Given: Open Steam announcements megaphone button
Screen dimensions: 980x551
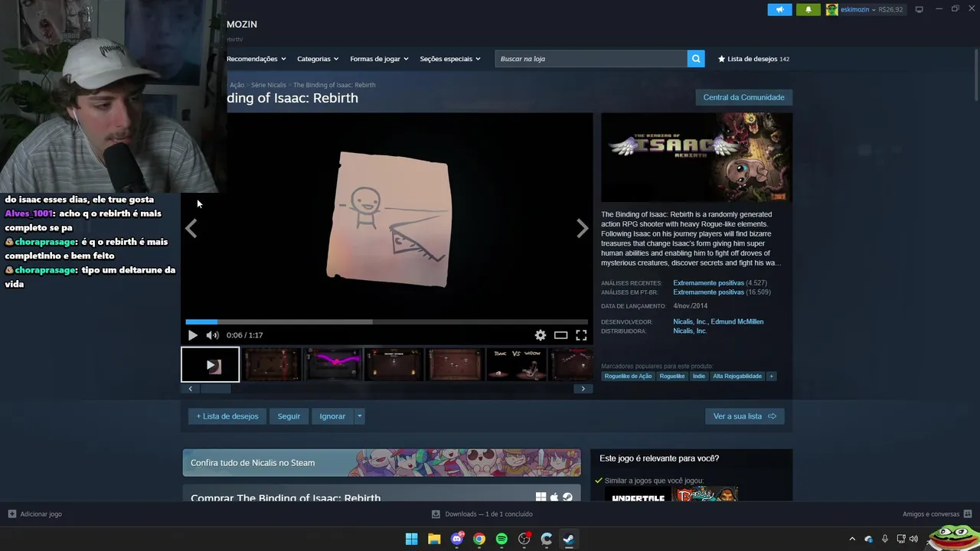Looking at the screenshot, I should pos(779,10).
